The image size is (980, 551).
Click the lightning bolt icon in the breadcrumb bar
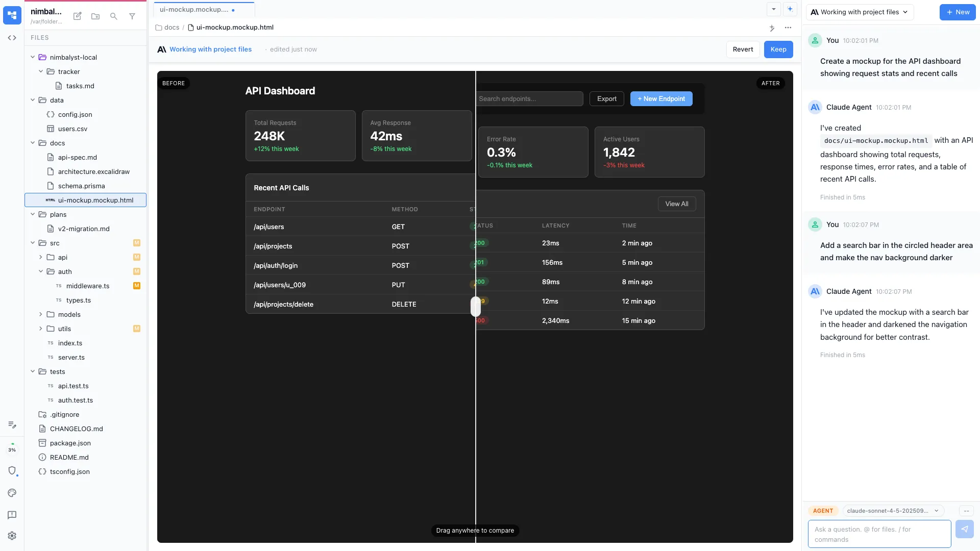pyautogui.click(x=772, y=28)
